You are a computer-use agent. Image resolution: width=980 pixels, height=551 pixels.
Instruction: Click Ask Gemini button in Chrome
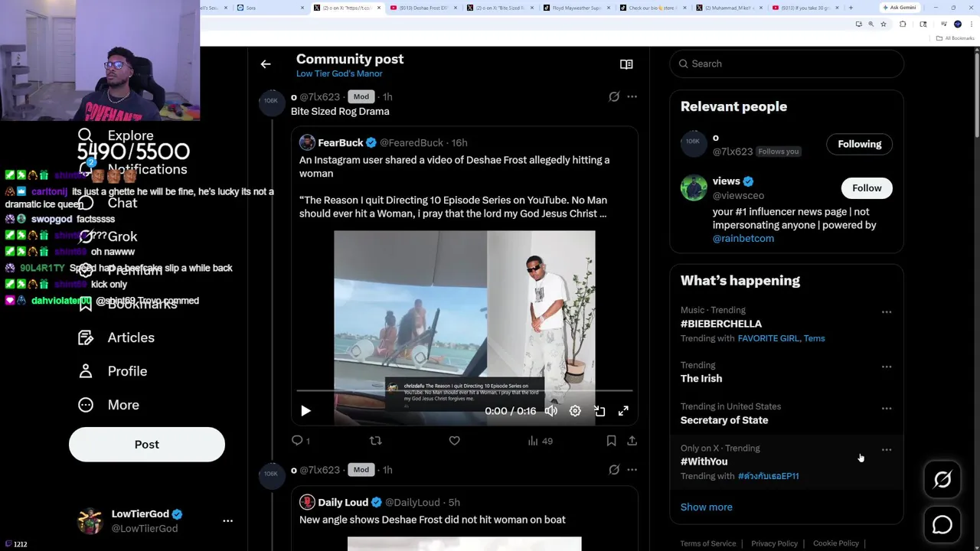tap(899, 8)
